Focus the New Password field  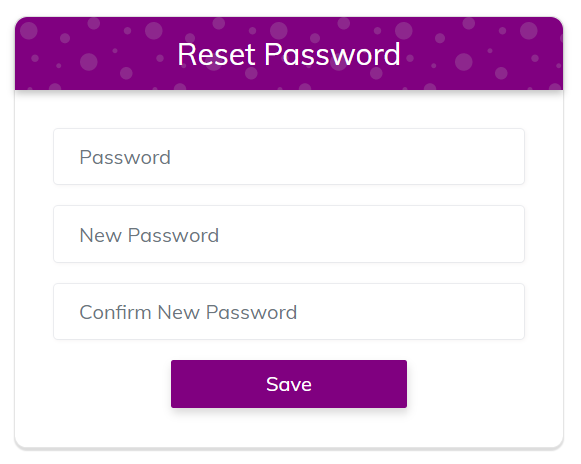point(289,234)
